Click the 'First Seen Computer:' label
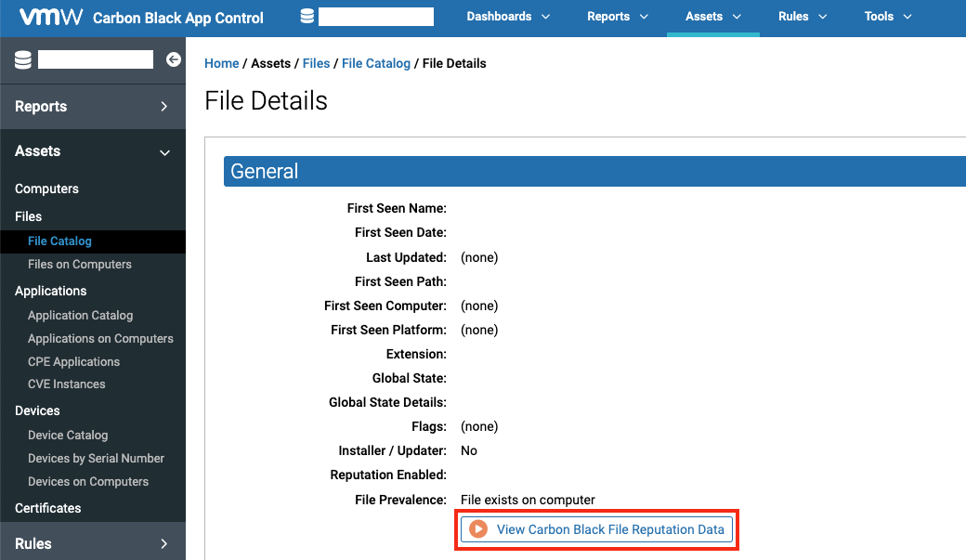The width and height of the screenshot is (966, 560). (385, 306)
